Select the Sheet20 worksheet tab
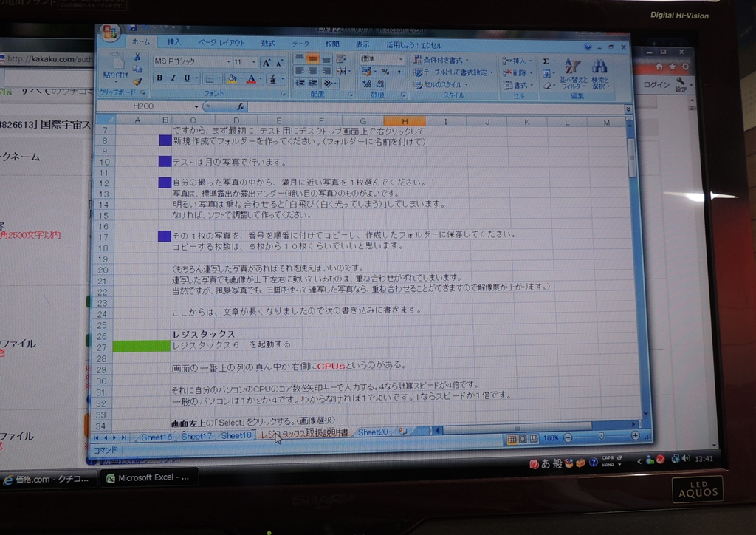 [x=373, y=432]
